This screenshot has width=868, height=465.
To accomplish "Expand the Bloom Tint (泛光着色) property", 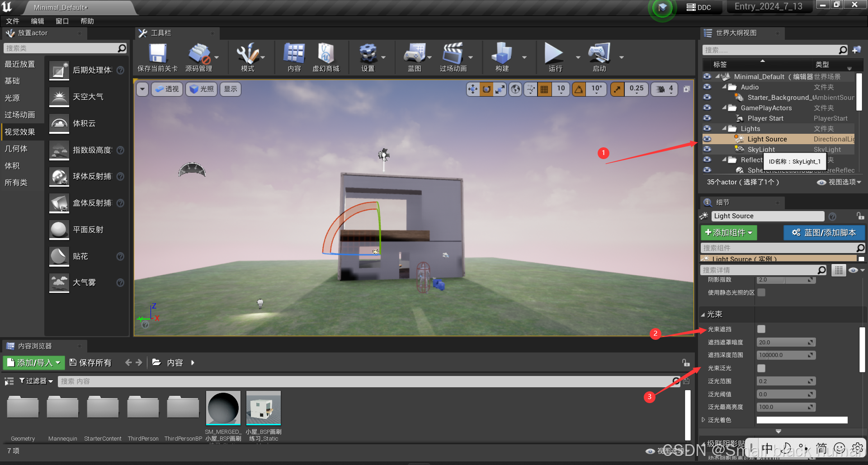I will [x=703, y=420].
